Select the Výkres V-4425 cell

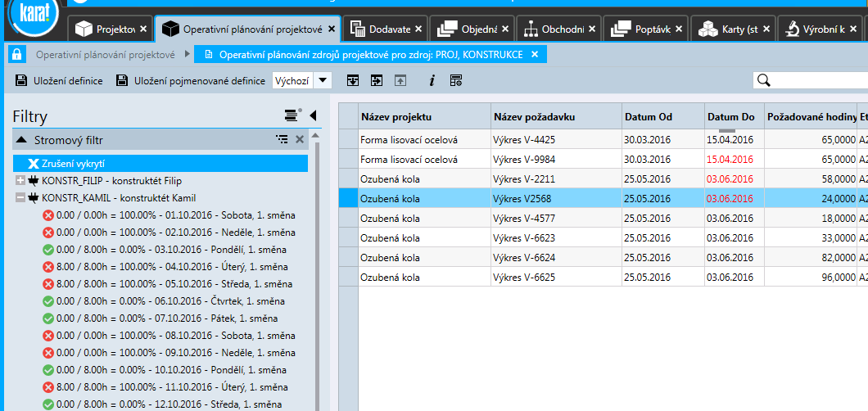[556, 139]
